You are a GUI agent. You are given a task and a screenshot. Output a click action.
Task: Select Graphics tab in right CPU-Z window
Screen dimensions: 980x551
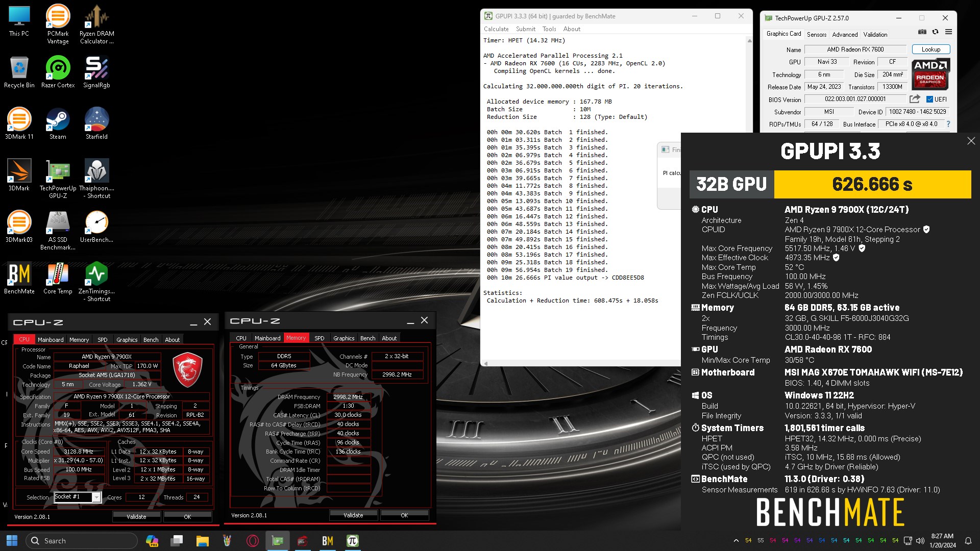tap(344, 338)
